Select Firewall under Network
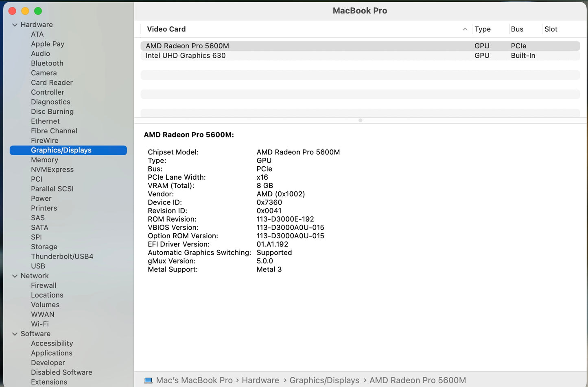The width and height of the screenshot is (588, 387). coord(44,285)
